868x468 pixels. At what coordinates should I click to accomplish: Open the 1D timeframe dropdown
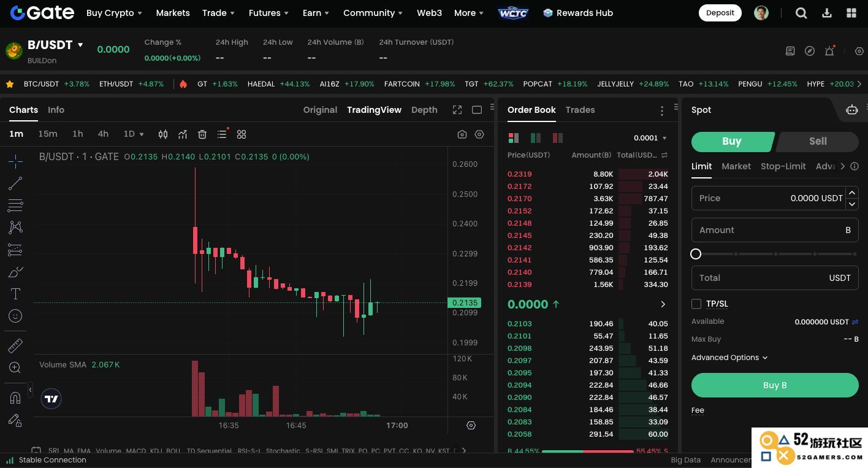point(134,134)
